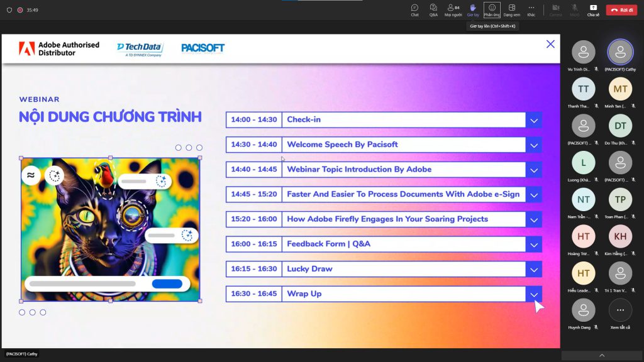Click the recording indicator in top bar
644x362 pixels.
(20, 10)
